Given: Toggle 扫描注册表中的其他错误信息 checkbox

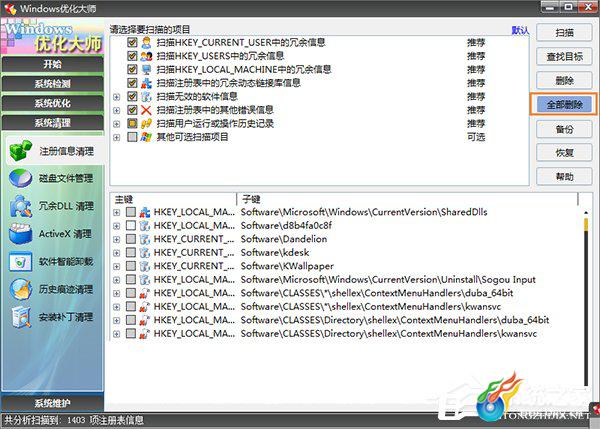Looking at the screenshot, I should tap(132, 110).
